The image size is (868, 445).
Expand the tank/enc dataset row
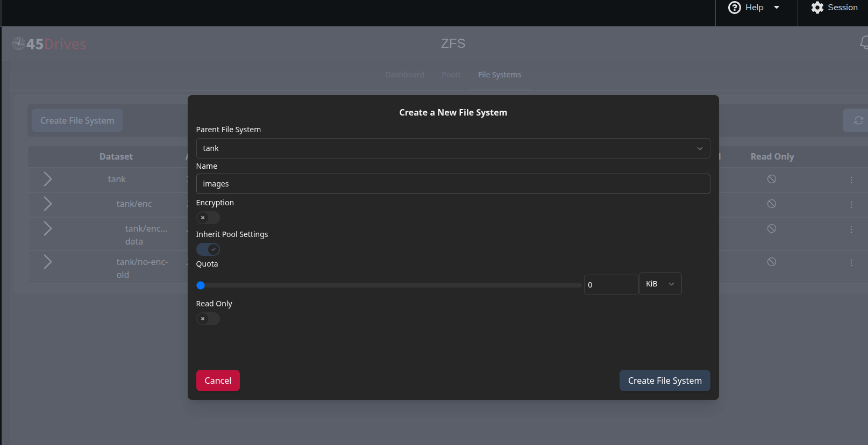click(47, 204)
